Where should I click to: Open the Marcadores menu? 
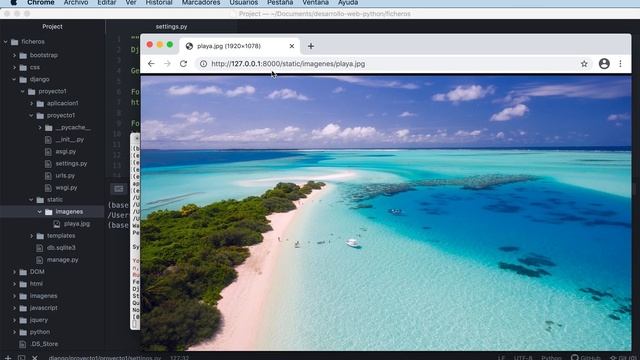[x=201, y=2]
